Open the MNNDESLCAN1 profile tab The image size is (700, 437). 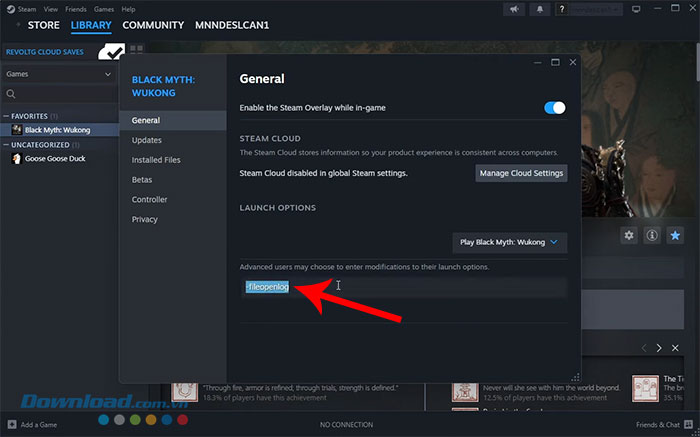click(x=232, y=25)
